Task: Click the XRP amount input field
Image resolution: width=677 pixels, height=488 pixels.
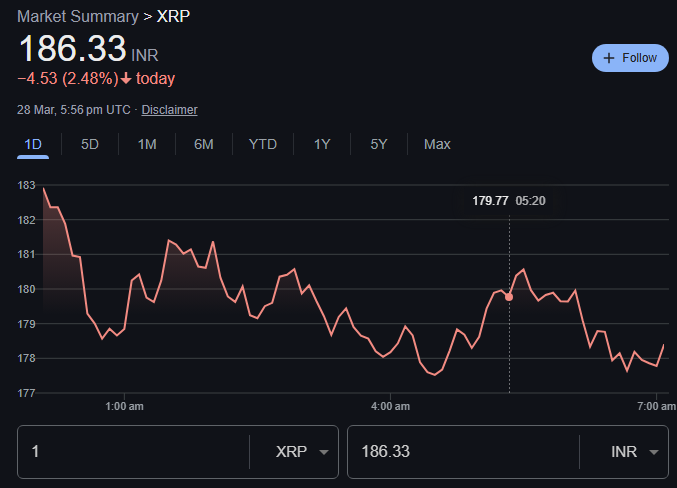Action: (x=133, y=452)
